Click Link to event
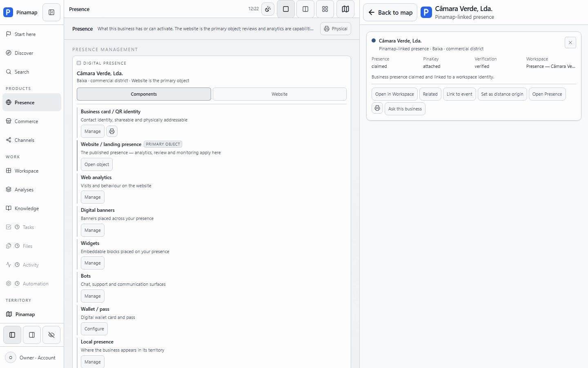 pyautogui.click(x=459, y=94)
